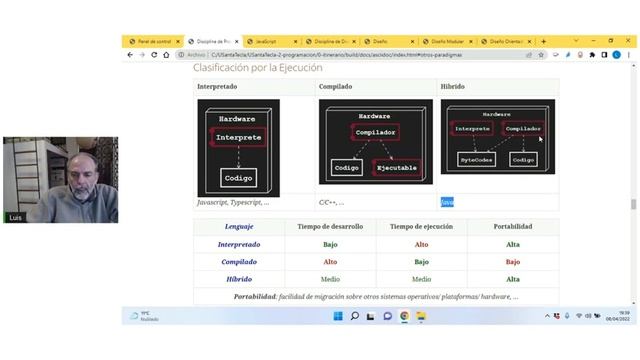Image resolution: width=640 pixels, height=360 pixels.
Task: Click the Wi-Fi network tray icon
Action: tap(578, 316)
